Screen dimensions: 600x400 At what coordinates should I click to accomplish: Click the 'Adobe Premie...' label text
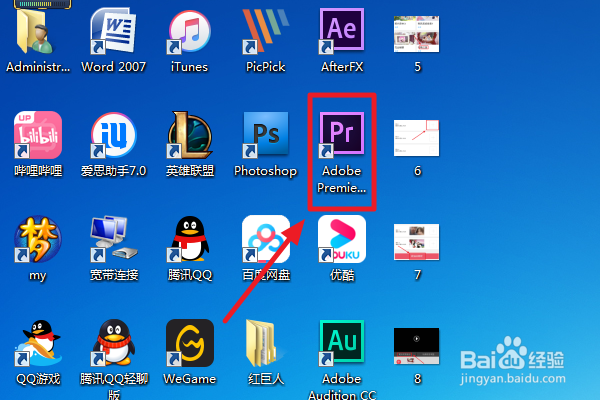point(341,179)
